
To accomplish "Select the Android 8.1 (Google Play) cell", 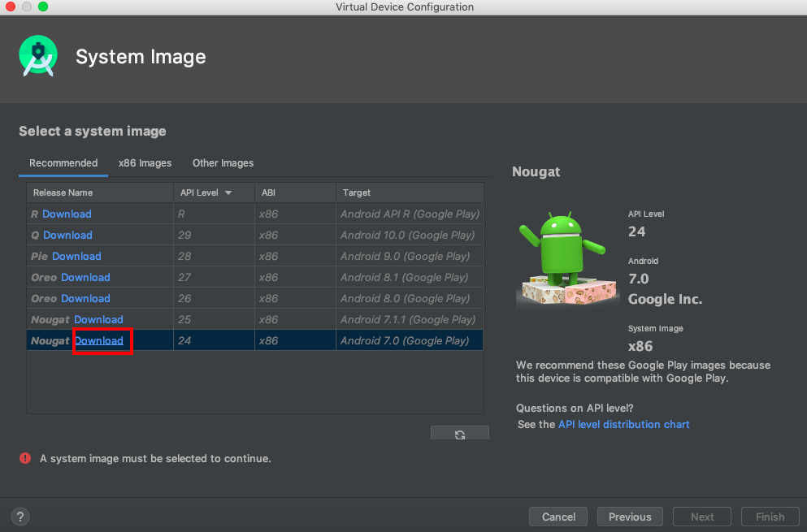I will point(410,277).
